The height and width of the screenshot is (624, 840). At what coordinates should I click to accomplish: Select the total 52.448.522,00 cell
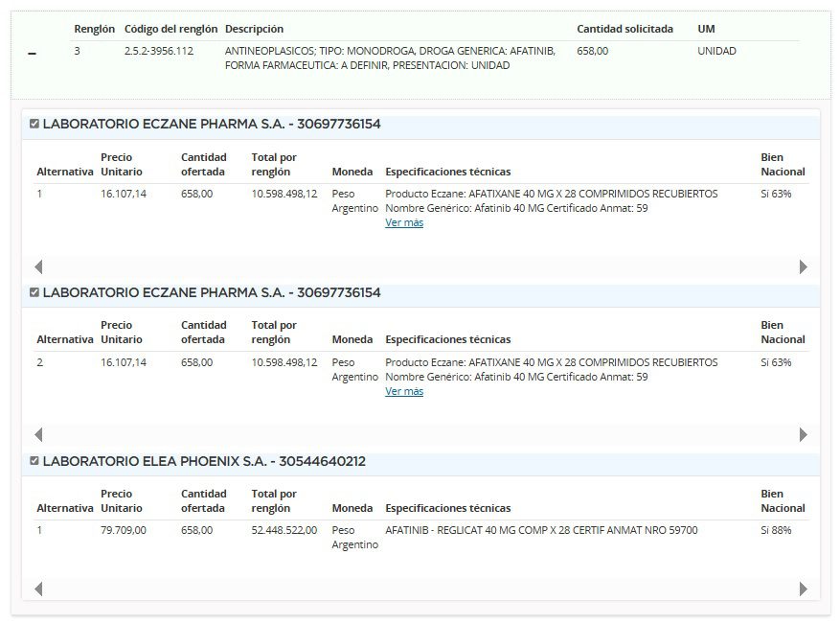pos(284,530)
